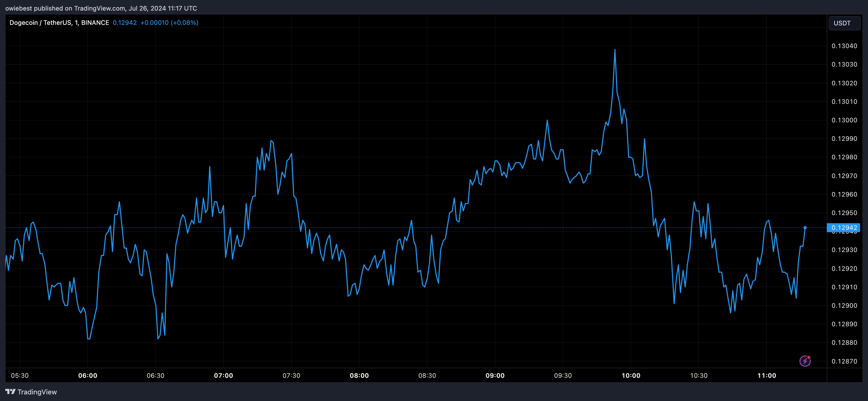Click the 0.12980 price axis label
Screen dimensions: 868x401
[x=844, y=157]
